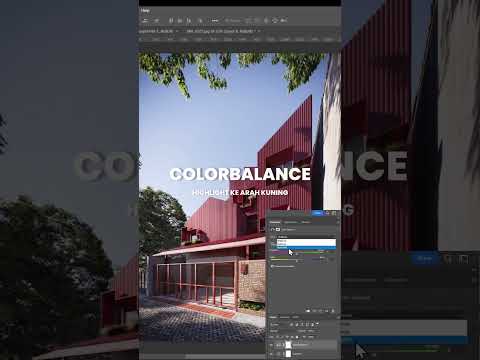Hide the Color Balance adjustment layer
Viewport: 480px width, 360px height.
271,345
